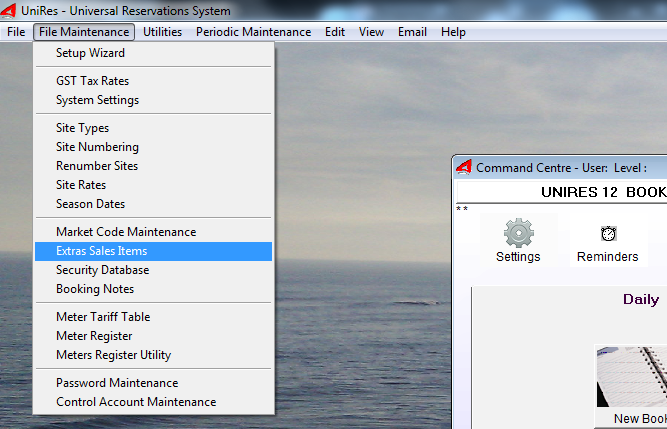The height and width of the screenshot is (429, 667).
Task: Open Control Account Maintenance
Action: (154, 402)
